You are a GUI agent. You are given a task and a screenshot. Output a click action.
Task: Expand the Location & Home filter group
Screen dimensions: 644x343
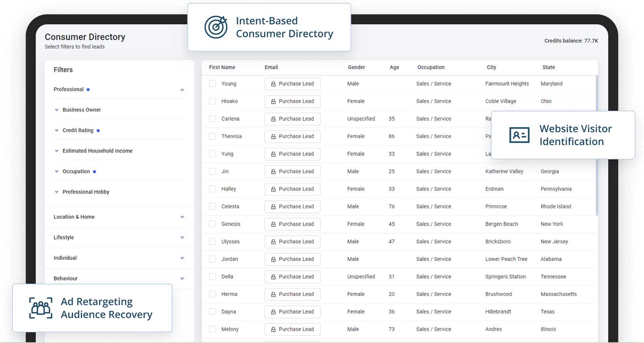pos(182,217)
